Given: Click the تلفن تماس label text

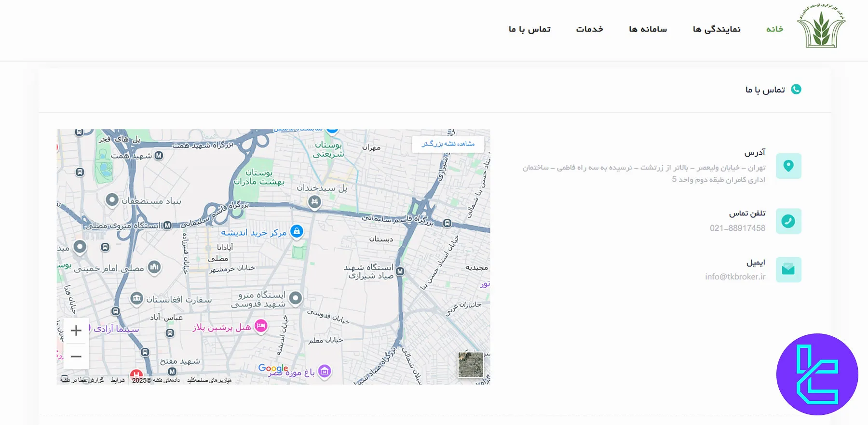Looking at the screenshot, I should click(x=747, y=213).
